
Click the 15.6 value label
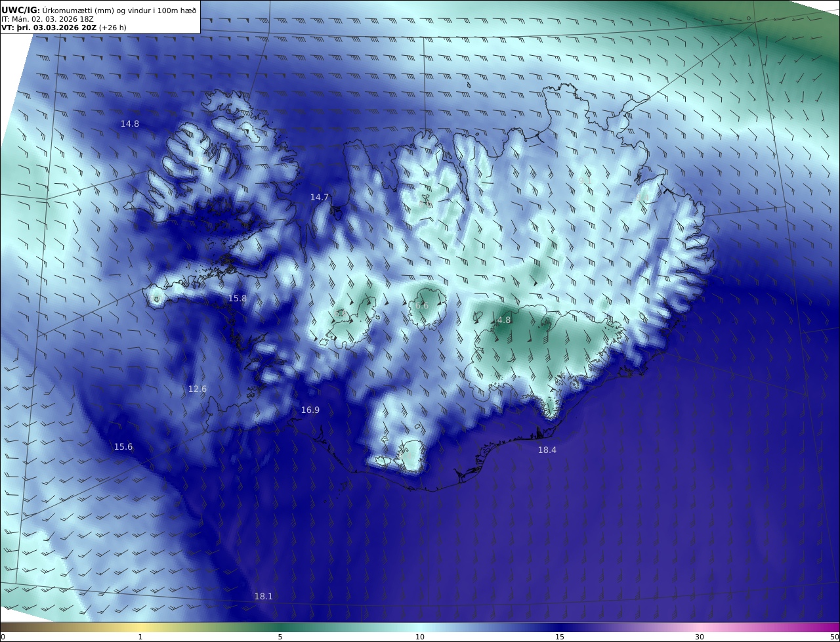coord(123,446)
